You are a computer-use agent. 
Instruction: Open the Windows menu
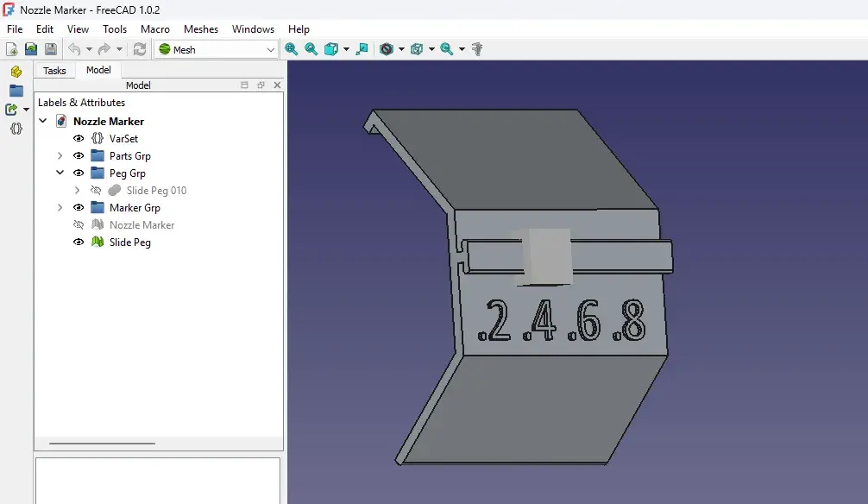tap(253, 29)
